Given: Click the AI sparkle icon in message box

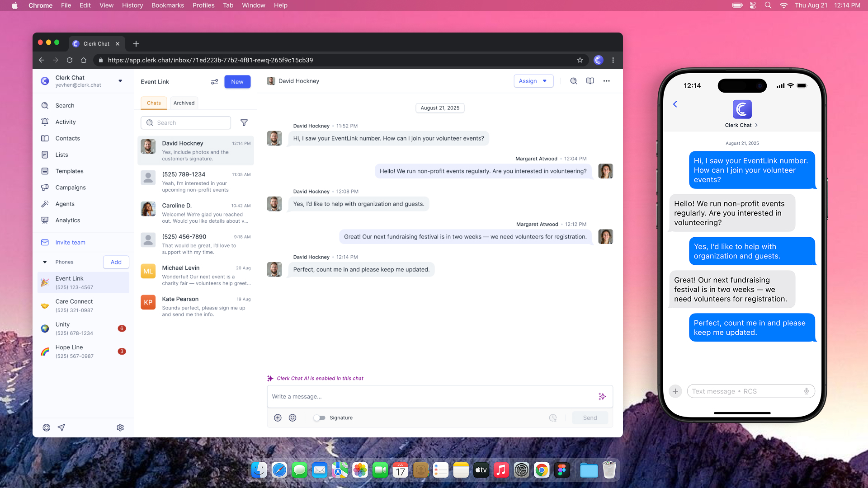Looking at the screenshot, I should click(602, 396).
